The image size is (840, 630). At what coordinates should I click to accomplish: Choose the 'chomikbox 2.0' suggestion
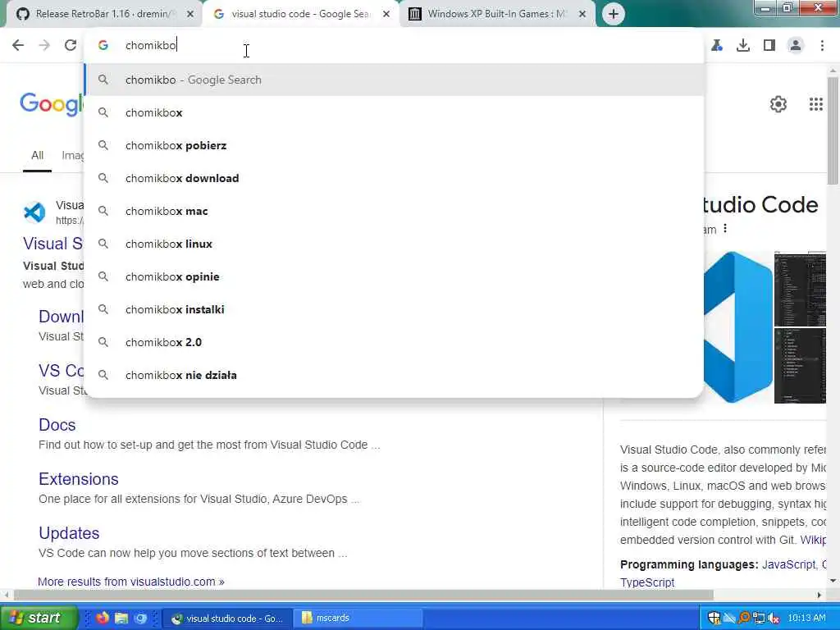coord(394,342)
